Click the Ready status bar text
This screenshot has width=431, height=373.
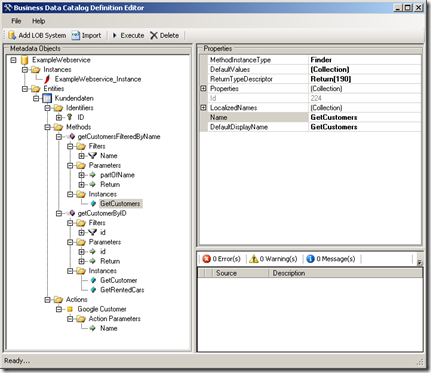pos(17,361)
